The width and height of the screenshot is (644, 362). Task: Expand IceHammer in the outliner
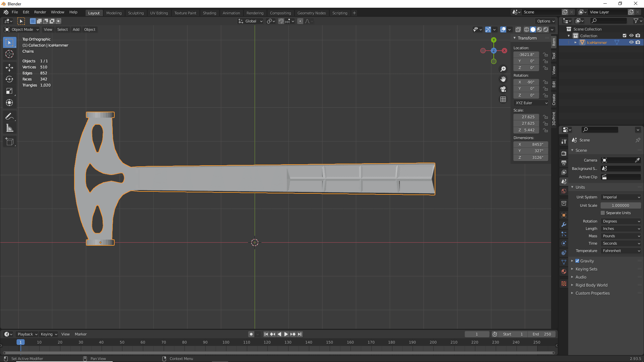[x=576, y=43]
